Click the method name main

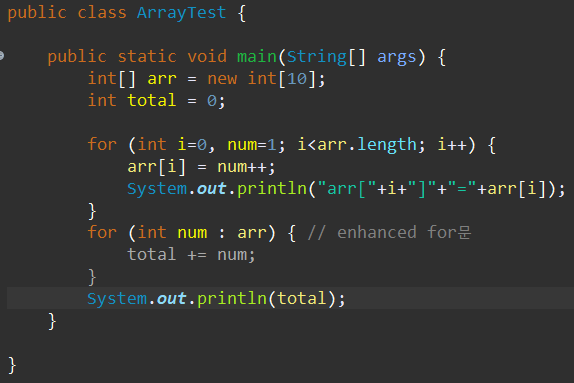pyautogui.click(x=257, y=57)
